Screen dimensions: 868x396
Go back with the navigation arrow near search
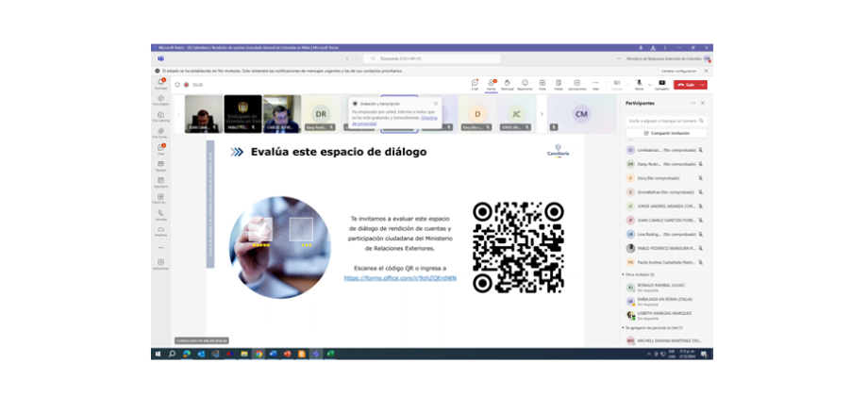[347, 58]
